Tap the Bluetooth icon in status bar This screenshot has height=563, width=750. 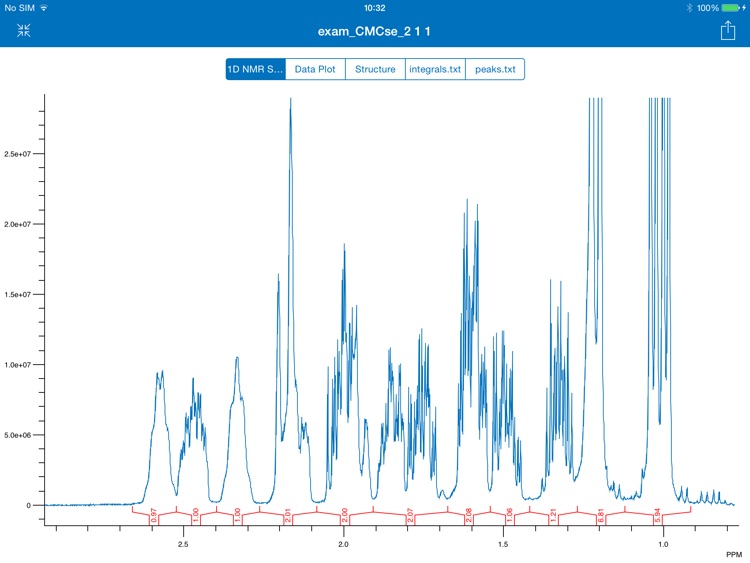click(689, 8)
